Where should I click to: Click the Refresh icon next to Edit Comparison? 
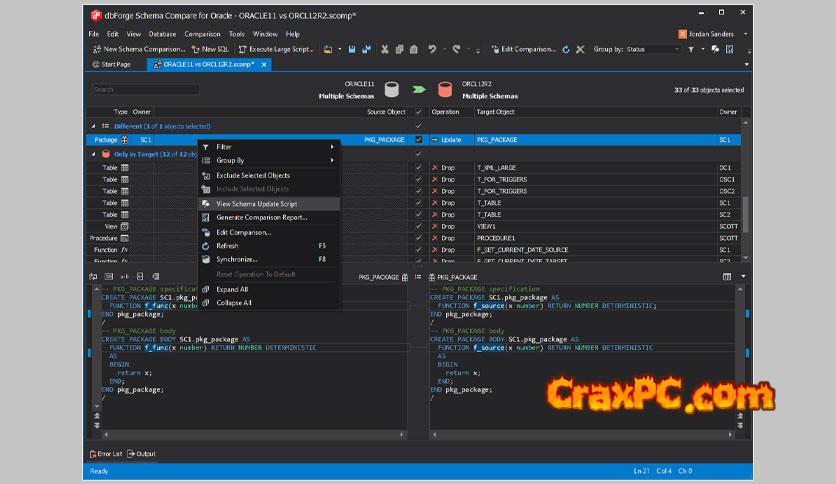[x=565, y=49]
